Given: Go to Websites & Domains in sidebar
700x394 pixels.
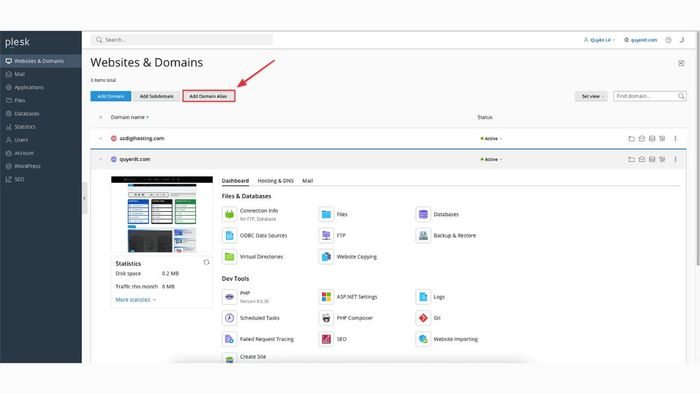Looking at the screenshot, I should click(x=41, y=61).
